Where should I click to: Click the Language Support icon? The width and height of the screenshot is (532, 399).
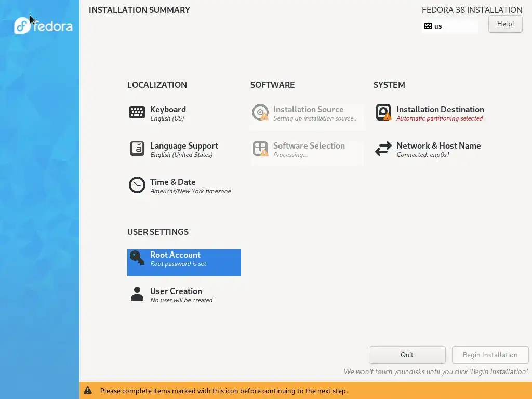pyautogui.click(x=137, y=149)
